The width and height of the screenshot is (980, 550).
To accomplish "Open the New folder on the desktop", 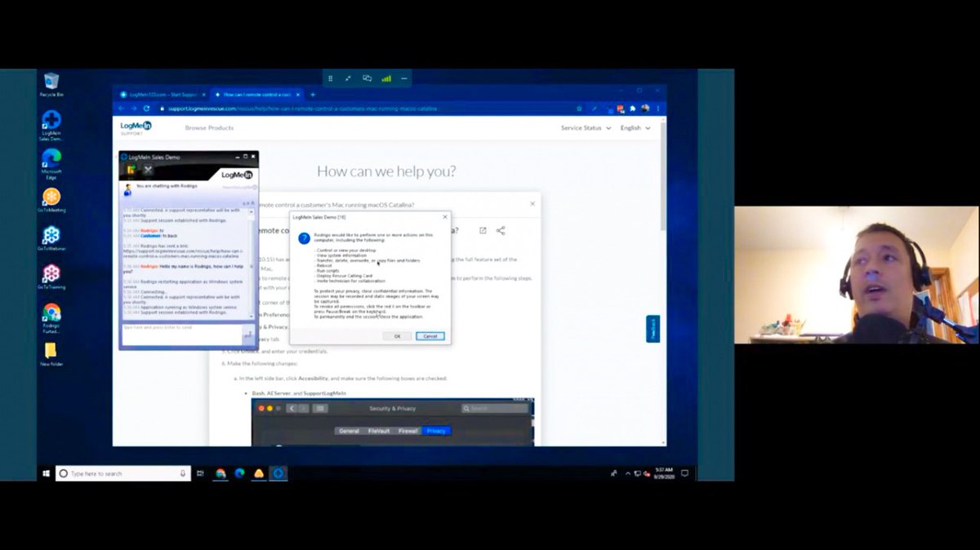I will 51,354.
